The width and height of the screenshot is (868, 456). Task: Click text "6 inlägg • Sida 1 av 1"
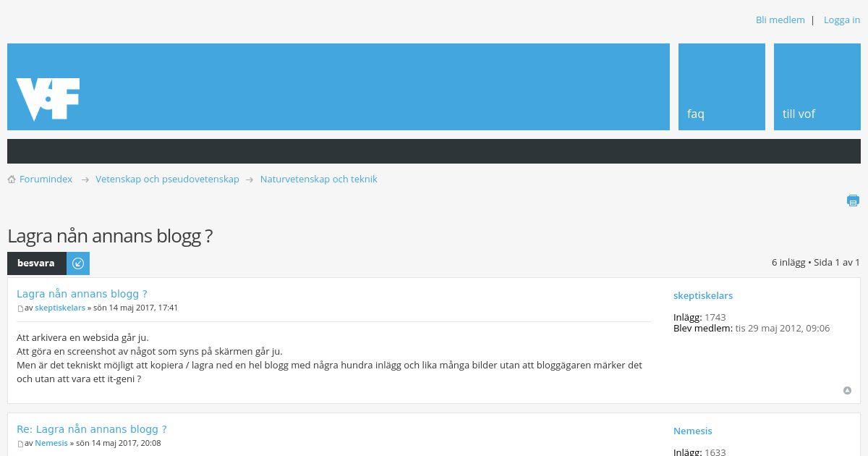(x=816, y=262)
